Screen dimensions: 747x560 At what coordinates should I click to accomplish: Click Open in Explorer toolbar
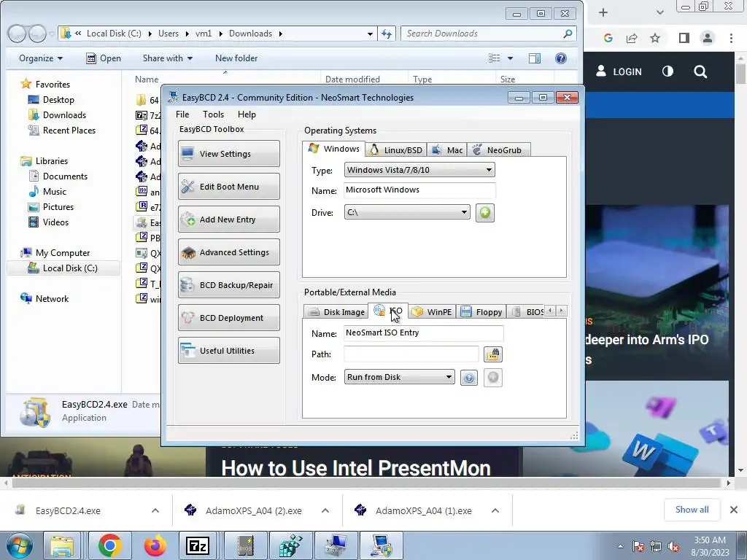(104, 58)
